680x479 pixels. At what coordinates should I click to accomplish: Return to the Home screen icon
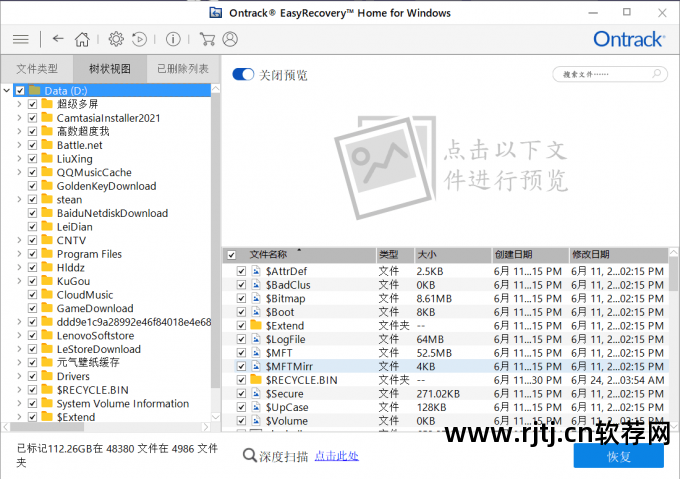pos(82,39)
